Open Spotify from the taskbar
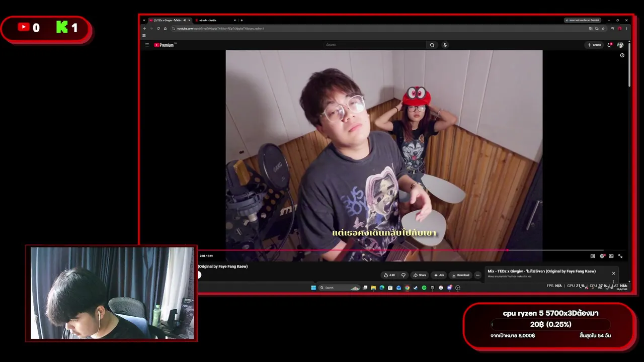 pyautogui.click(x=424, y=288)
